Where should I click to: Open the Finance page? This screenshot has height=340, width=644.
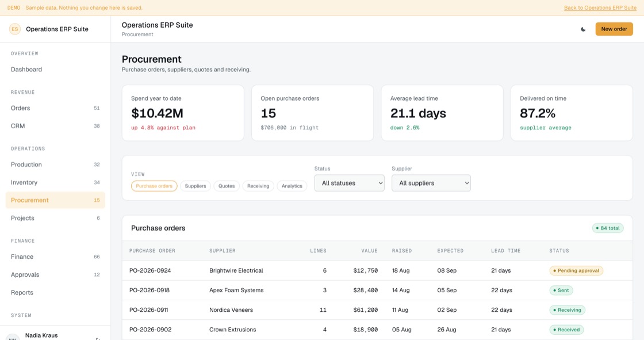55,257
